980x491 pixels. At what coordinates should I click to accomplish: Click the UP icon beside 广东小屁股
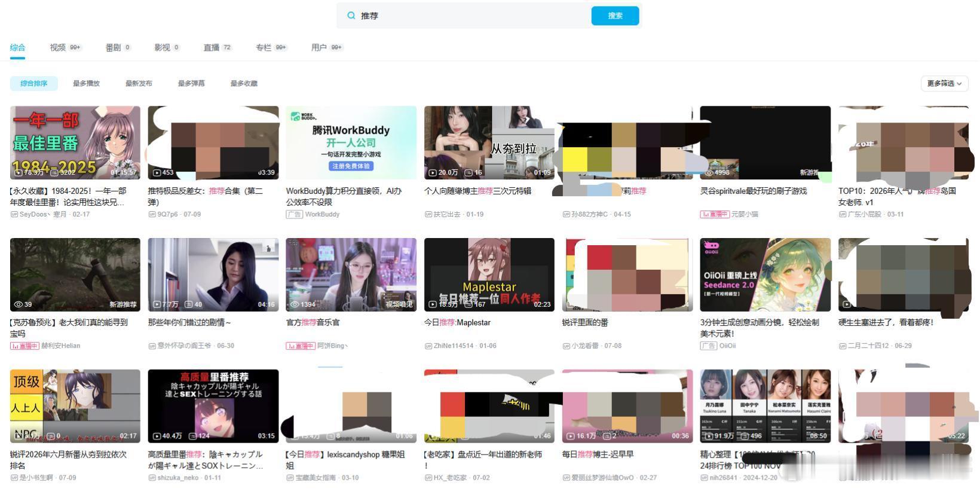click(843, 214)
